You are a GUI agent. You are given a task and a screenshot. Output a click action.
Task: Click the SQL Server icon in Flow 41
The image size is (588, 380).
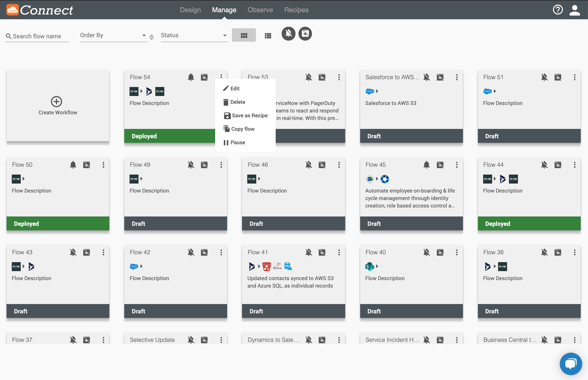pyautogui.click(x=278, y=266)
